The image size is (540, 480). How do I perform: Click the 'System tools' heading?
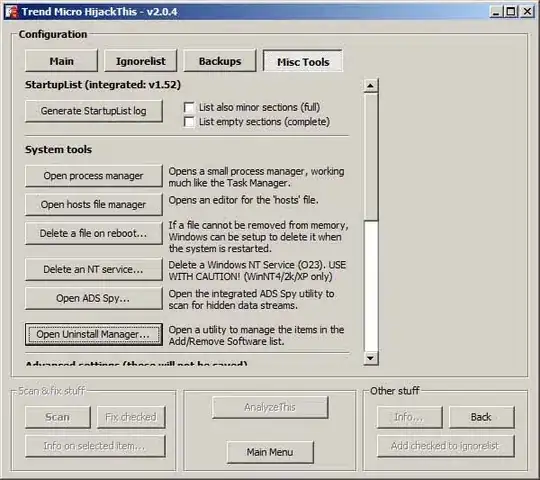pyautogui.click(x=58, y=149)
